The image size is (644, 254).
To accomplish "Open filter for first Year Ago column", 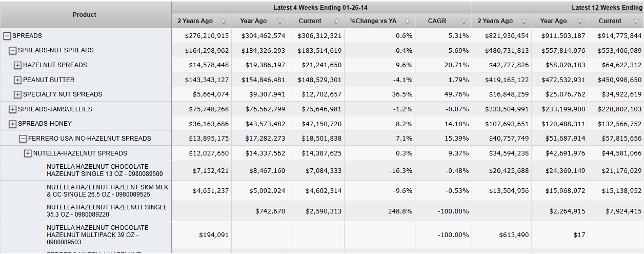I will coord(280,22).
